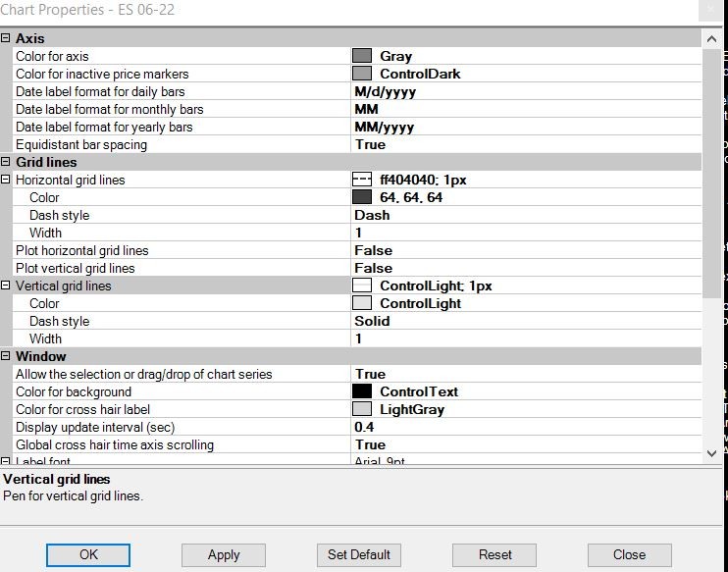Image resolution: width=728 pixels, height=572 pixels.
Task: Select the Dash style value Dash
Action: [x=372, y=215]
